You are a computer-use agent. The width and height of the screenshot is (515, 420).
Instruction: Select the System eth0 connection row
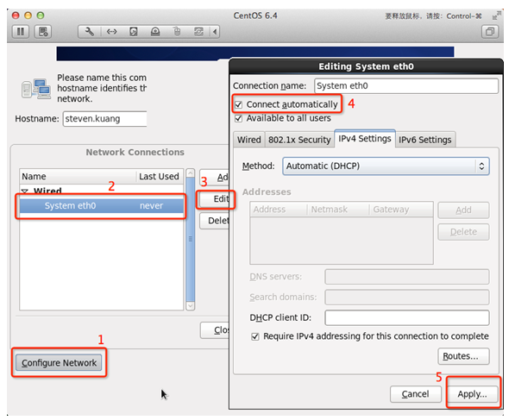click(x=102, y=205)
